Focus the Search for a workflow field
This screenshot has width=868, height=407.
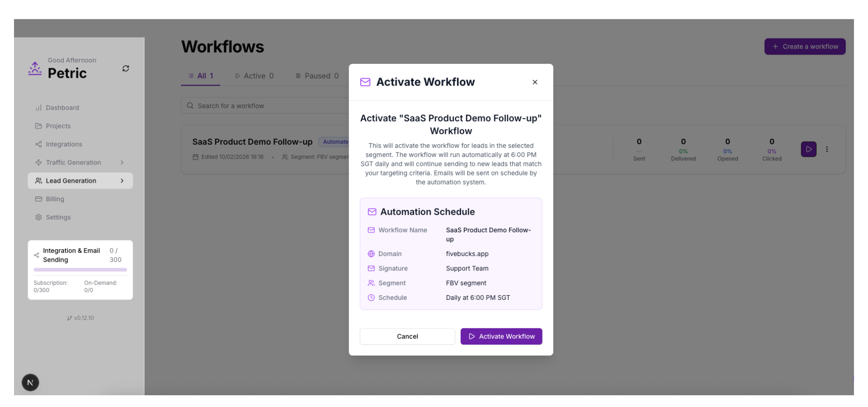(265, 106)
